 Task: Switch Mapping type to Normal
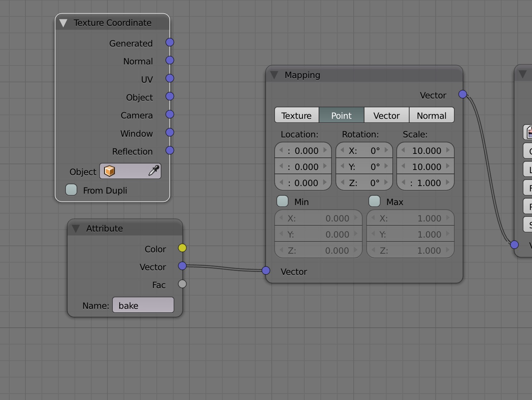tap(432, 115)
